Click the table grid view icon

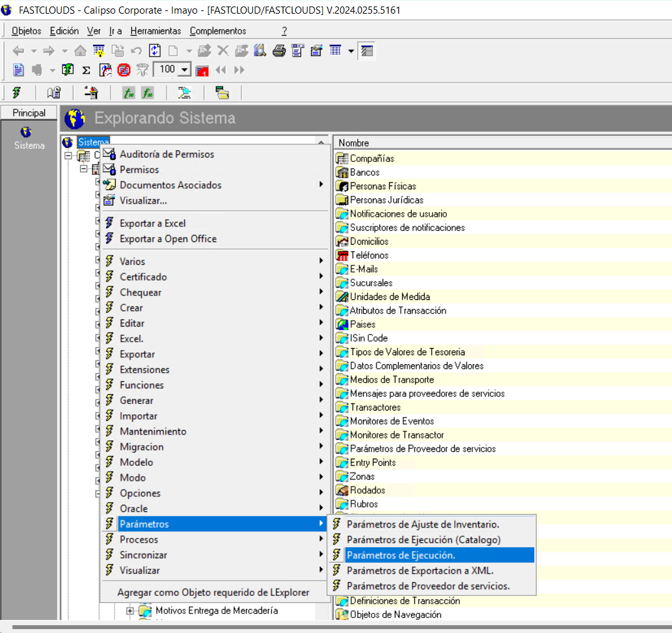(x=335, y=51)
